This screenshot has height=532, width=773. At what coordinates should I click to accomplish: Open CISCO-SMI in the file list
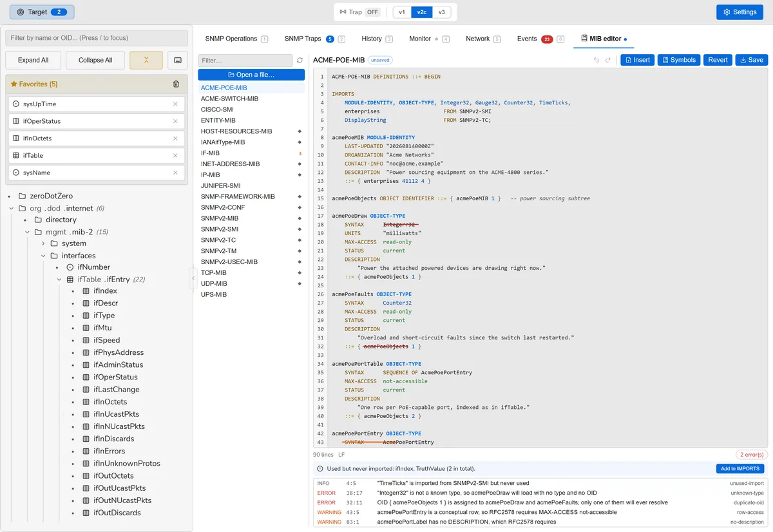[x=251, y=109]
